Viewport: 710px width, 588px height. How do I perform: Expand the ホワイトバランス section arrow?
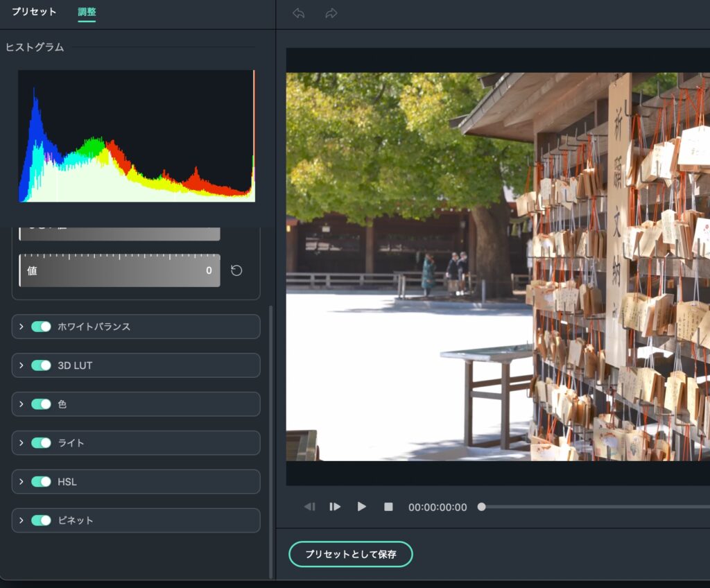point(21,327)
